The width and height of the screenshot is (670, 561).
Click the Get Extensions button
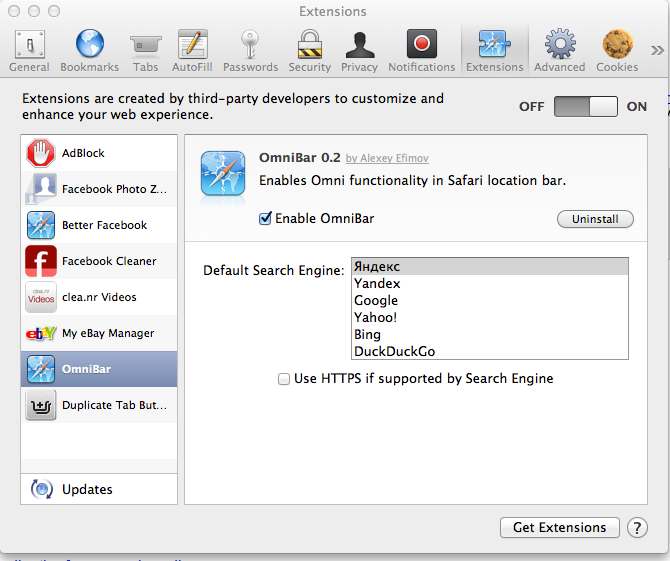click(560, 527)
